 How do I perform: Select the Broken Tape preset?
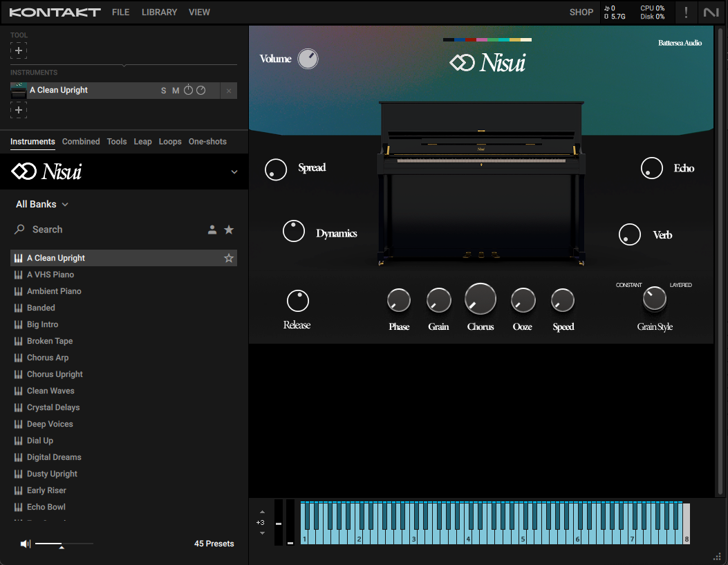pyautogui.click(x=50, y=341)
